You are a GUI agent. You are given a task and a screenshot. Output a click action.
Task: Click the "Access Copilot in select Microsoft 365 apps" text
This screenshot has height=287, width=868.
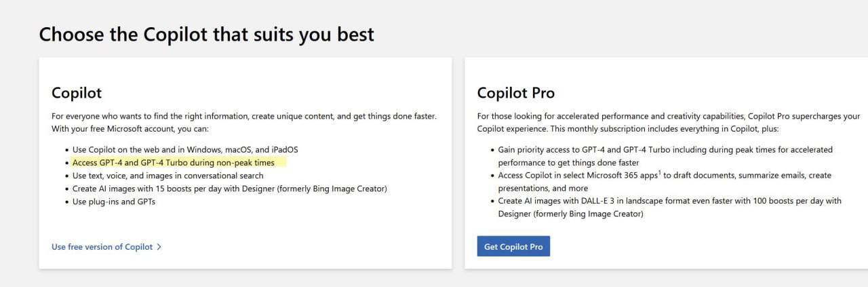coord(578,176)
